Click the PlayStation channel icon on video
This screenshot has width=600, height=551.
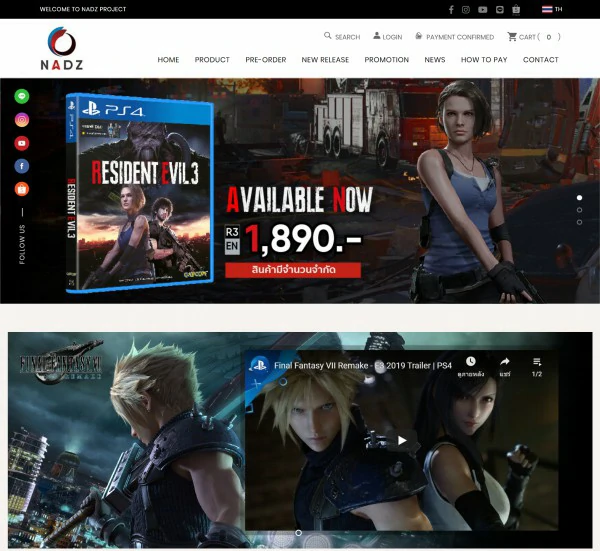(259, 365)
